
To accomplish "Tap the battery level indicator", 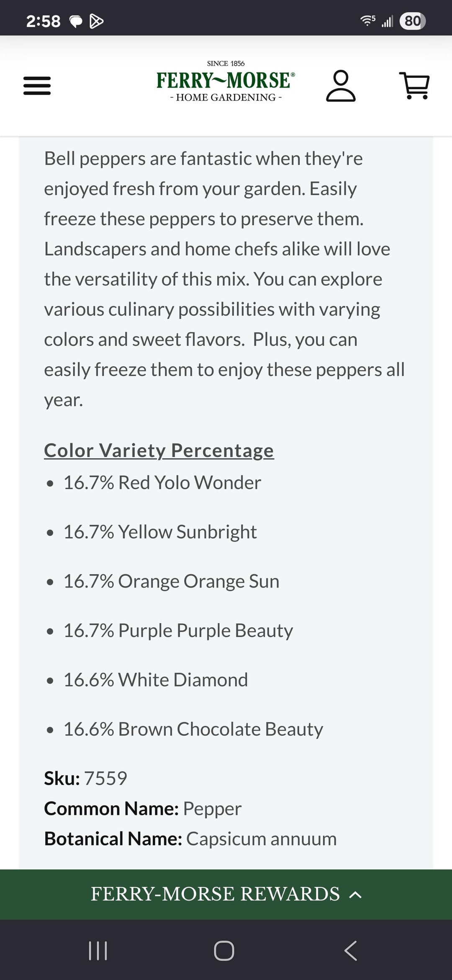I will point(412,21).
